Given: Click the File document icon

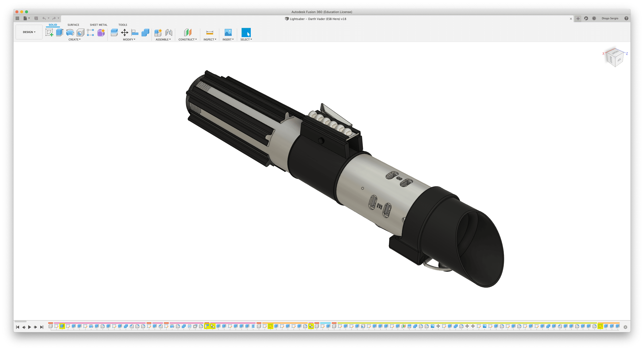Looking at the screenshot, I should pyautogui.click(x=25, y=18).
